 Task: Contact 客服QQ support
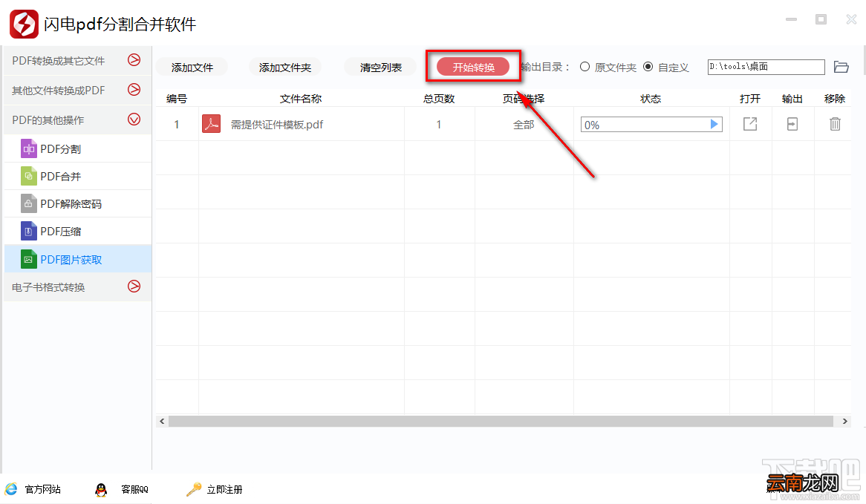[x=122, y=489]
